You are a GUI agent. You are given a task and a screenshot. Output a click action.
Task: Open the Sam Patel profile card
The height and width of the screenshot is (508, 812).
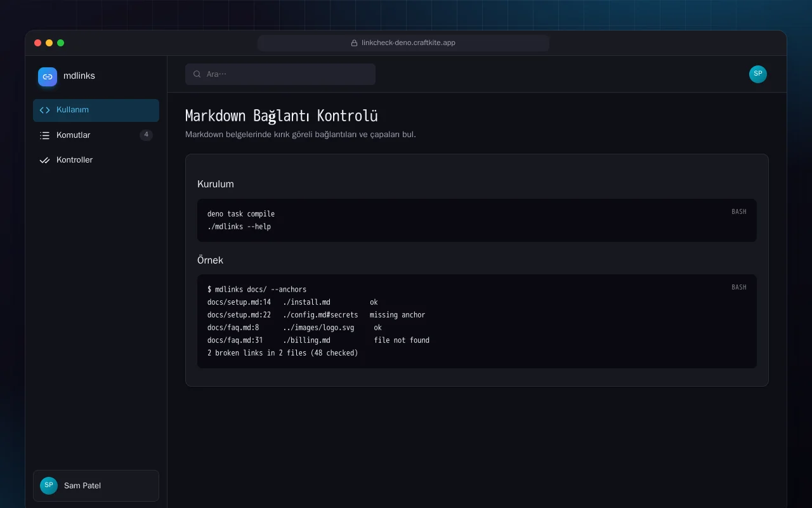pos(96,486)
